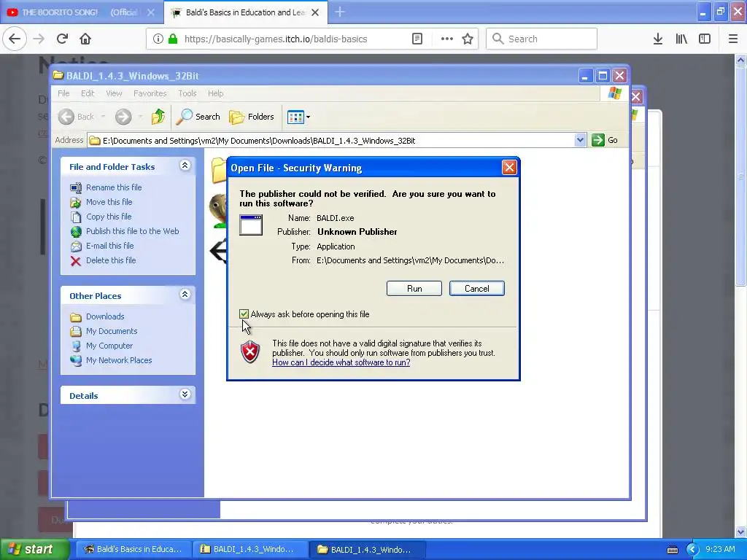
Task: Bookmark this page with star icon
Action: point(468,39)
